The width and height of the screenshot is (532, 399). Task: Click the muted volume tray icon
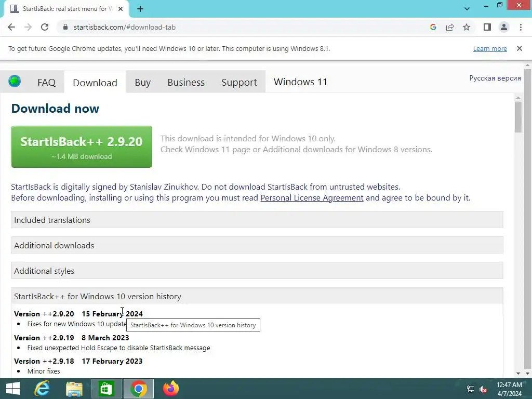tap(483, 389)
